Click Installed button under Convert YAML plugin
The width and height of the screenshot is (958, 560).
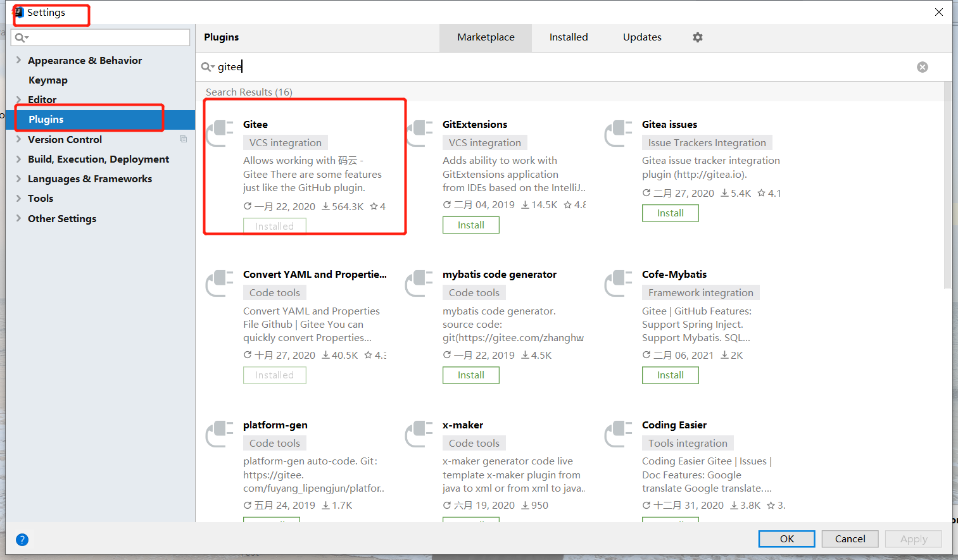pyautogui.click(x=275, y=375)
